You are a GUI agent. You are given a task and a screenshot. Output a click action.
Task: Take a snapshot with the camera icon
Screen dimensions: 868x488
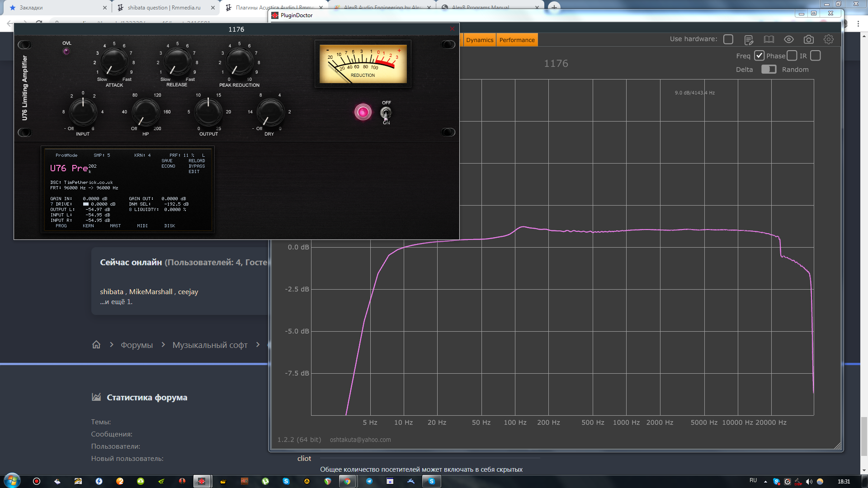[x=809, y=39]
